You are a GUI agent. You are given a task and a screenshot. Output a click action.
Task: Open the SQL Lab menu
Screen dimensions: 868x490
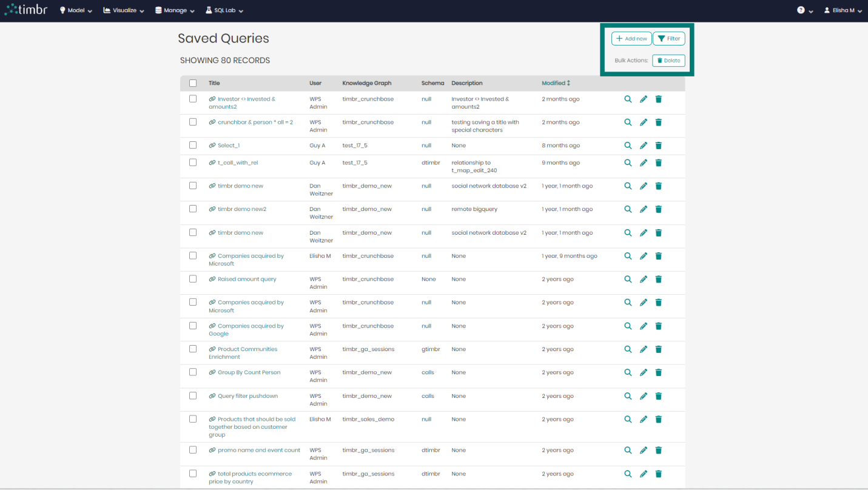click(224, 10)
